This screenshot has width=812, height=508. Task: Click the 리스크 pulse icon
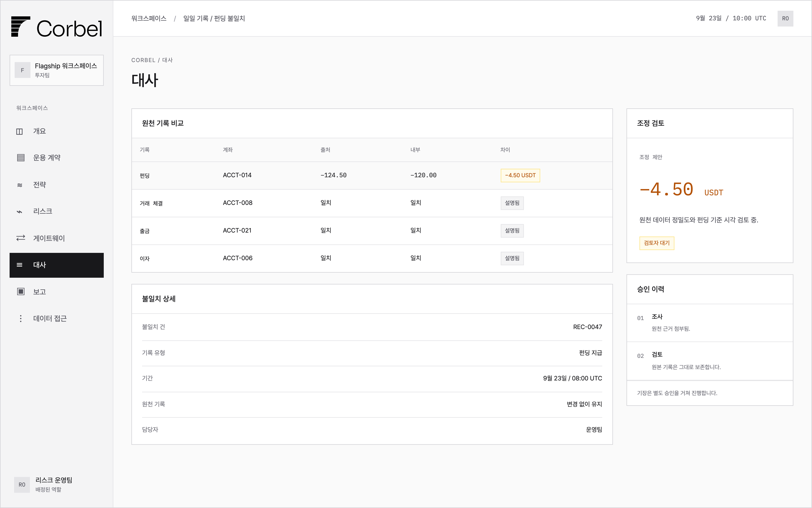pyautogui.click(x=20, y=212)
